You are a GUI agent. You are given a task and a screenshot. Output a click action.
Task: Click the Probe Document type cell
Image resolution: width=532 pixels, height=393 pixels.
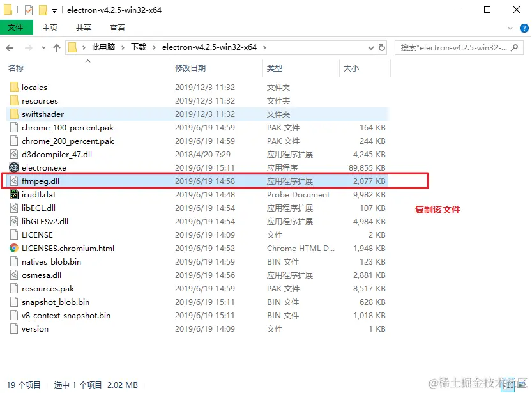tap(298, 194)
